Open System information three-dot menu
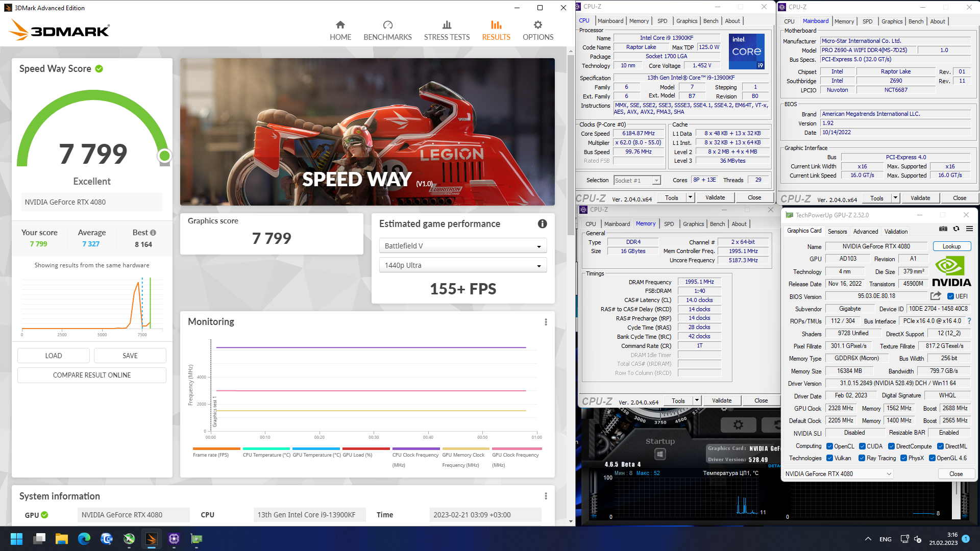The width and height of the screenshot is (980, 551). coord(546,496)
